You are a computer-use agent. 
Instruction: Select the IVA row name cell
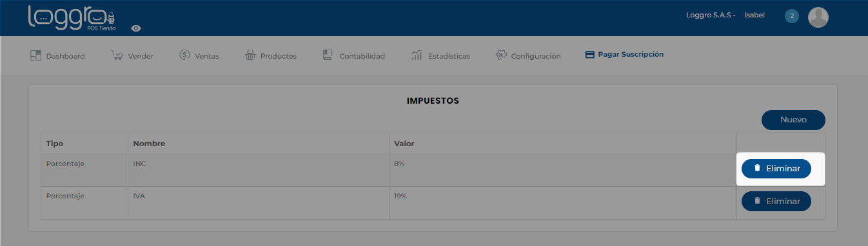pyautogui.click(x=258, y=203)
